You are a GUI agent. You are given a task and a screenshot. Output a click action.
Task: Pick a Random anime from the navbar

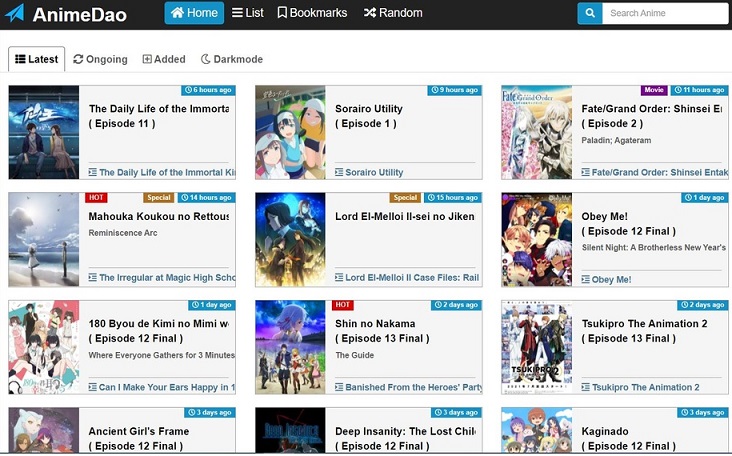click(x=393, y=13)
